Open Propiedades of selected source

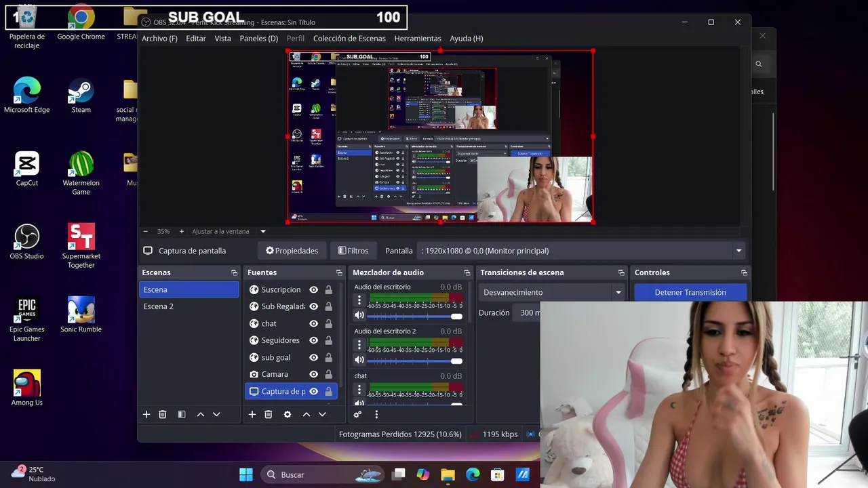click(292, 251)
